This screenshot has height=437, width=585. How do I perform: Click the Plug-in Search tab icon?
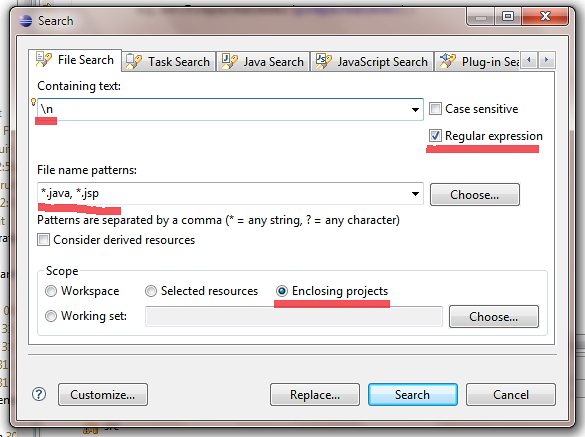pos(447,61)
